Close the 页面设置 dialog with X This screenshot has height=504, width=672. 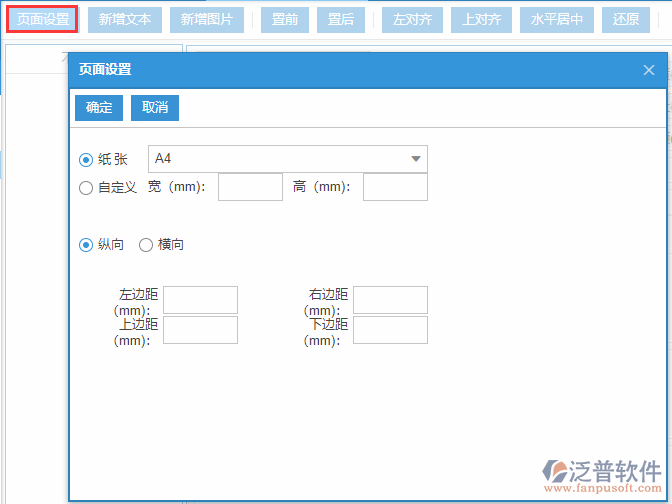coord(648,70)
